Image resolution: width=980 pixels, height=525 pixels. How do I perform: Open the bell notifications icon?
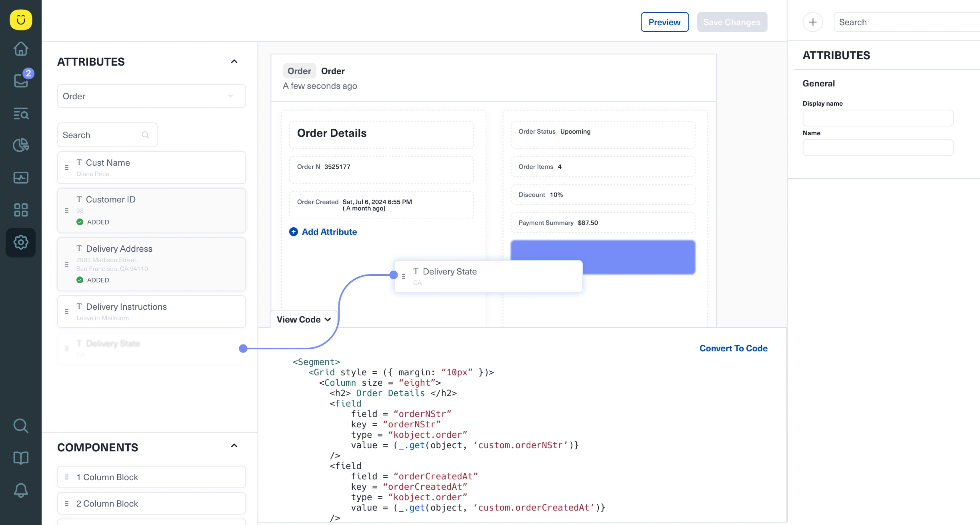pos(21,491)
